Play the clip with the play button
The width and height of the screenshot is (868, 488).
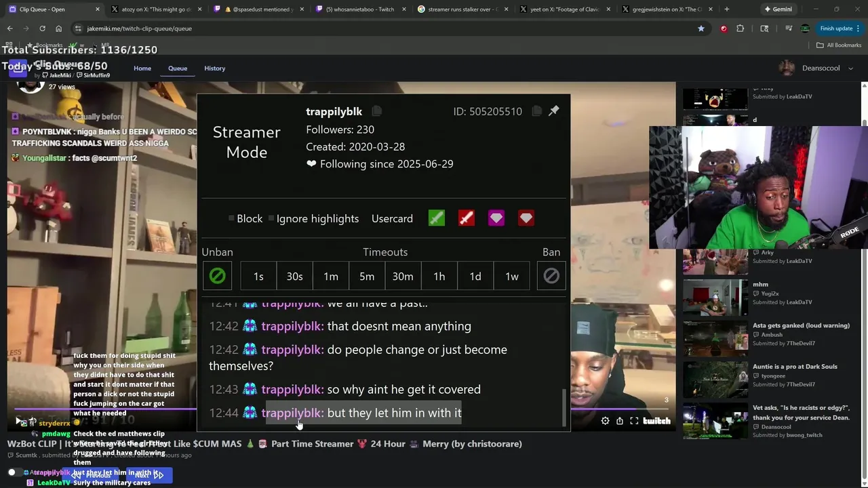tap(18, 421)
